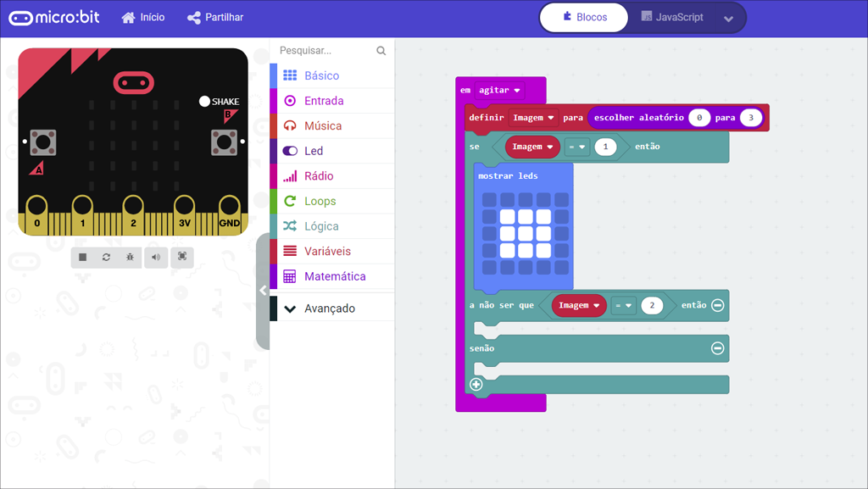This screenshot has height=489, width=868.
Task: Remove the a não ser que branch
Action: click(717, 305)
